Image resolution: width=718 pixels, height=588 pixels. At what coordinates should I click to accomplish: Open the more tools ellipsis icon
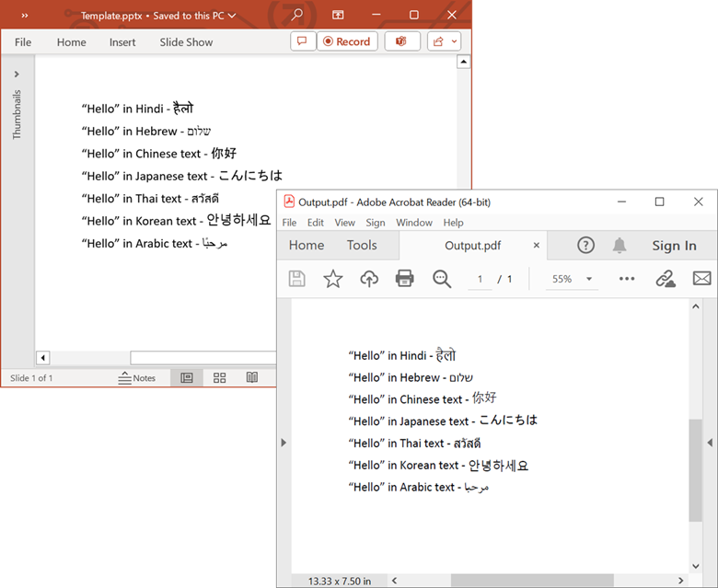[627, 279]
